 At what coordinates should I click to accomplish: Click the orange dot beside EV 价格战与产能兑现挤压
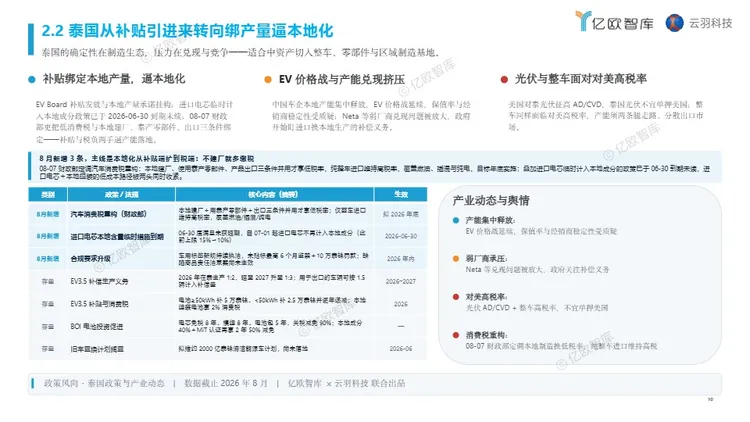click(268, 79)
